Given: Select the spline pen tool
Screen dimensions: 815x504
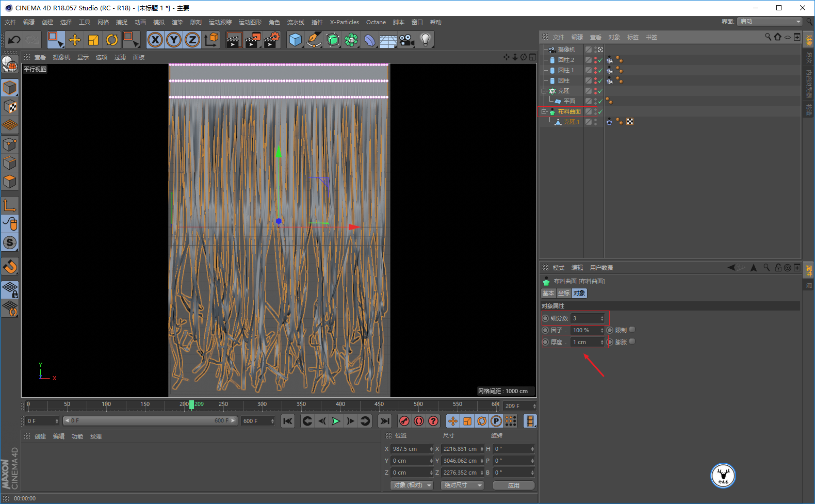Looking at the screenshot, I should 314,40.
